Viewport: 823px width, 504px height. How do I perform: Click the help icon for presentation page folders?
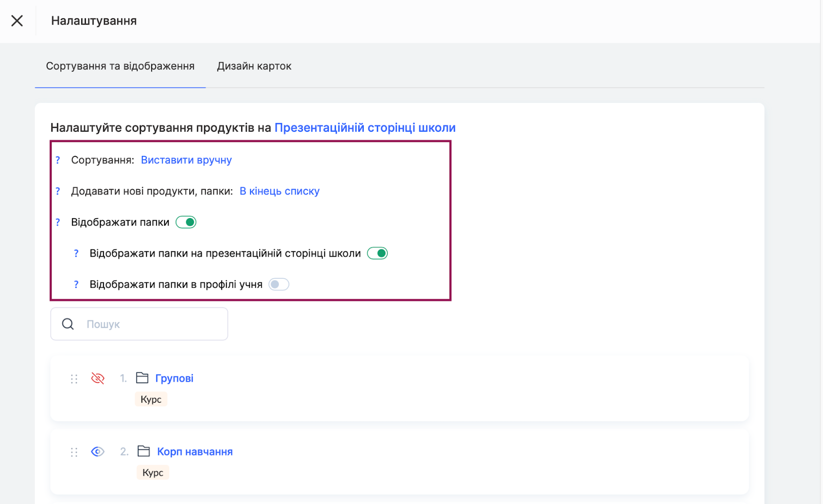(76, 254)
